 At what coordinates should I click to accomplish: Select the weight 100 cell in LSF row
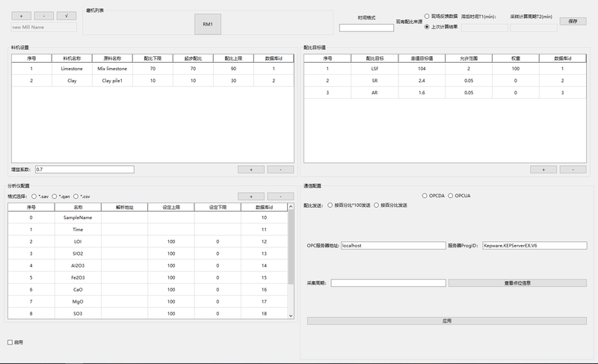pyautogui.click(x=516, y=69)
